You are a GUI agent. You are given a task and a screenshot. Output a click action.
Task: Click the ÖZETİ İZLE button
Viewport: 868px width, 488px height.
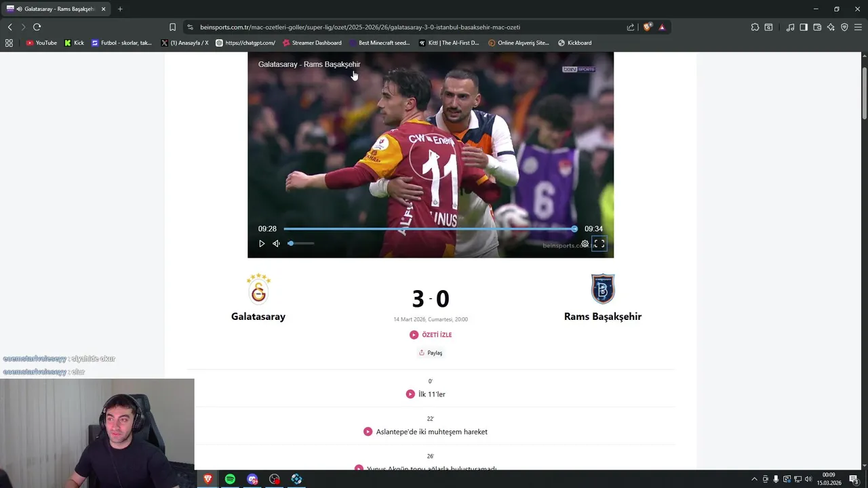(x=431, y=335)
